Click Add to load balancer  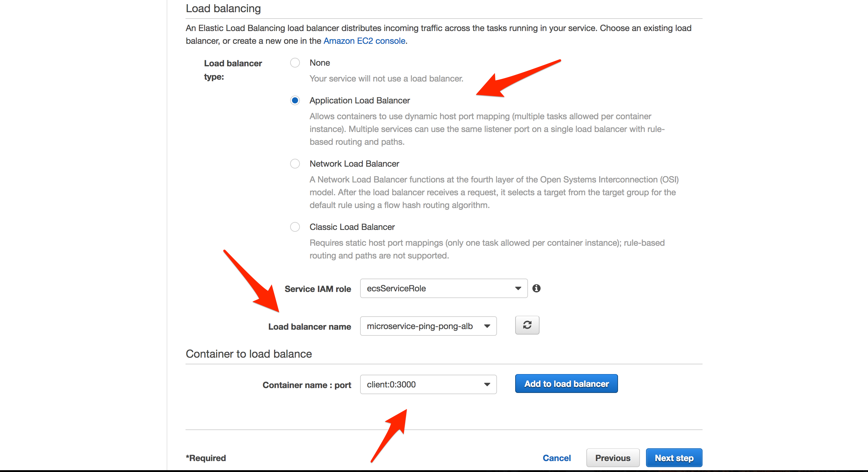click(x=566, y=383)
